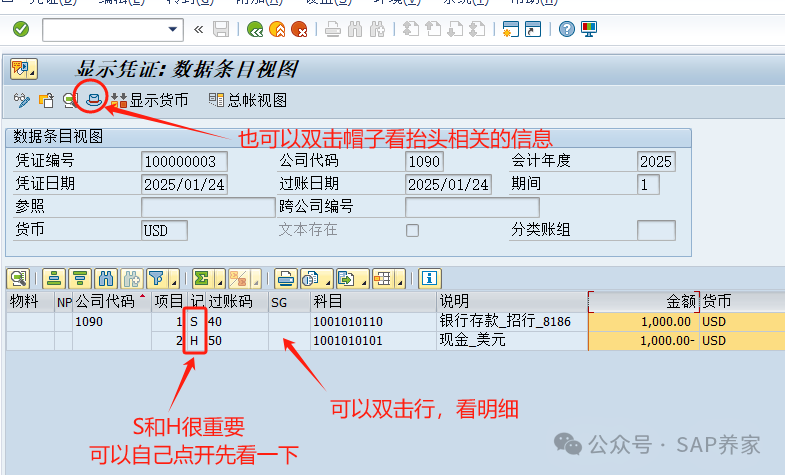This screenshot has height=475, width=785.
Task: Click the Find binoculars icon in top toolbar
Action: tap(354, 30)
